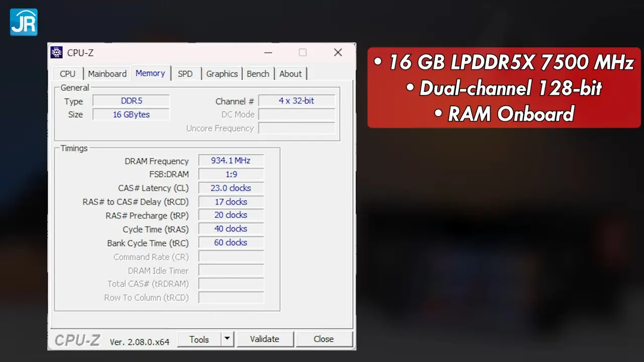Click the empty Row To Column (tRCD) field
The image size is (644, 362).
(x=231, y=298)
